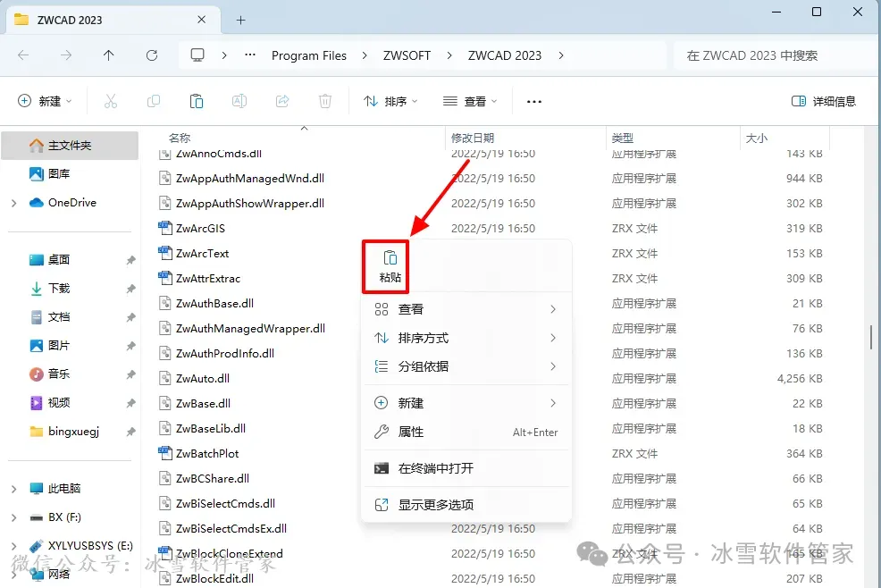The height and width of the screenshot is (588, 881).
Task: Click the Rename icon in toolbar
Action: (239, 101)
